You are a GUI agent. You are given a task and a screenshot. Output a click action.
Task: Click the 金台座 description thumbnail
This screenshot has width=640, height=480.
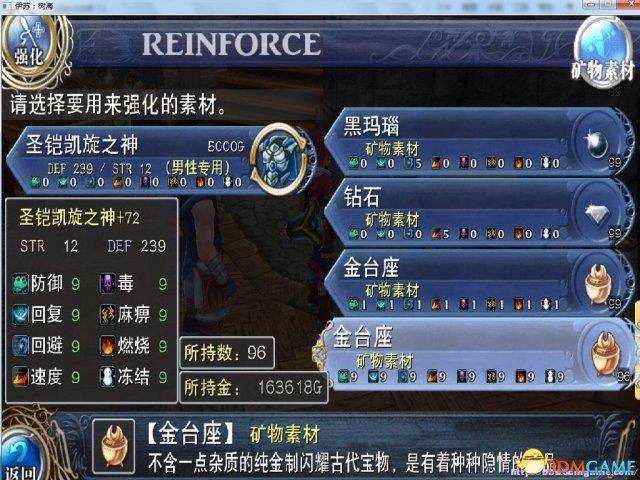(x=113, y=447)
